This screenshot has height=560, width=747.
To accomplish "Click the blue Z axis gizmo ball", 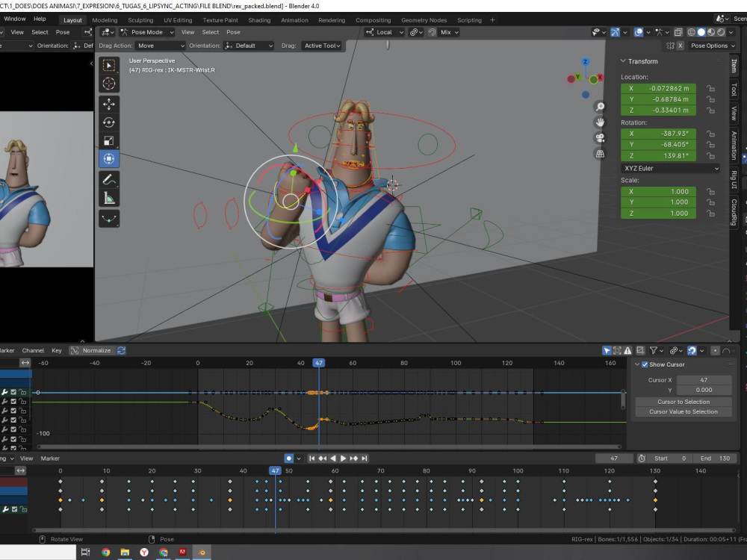I will click(586, 62).
